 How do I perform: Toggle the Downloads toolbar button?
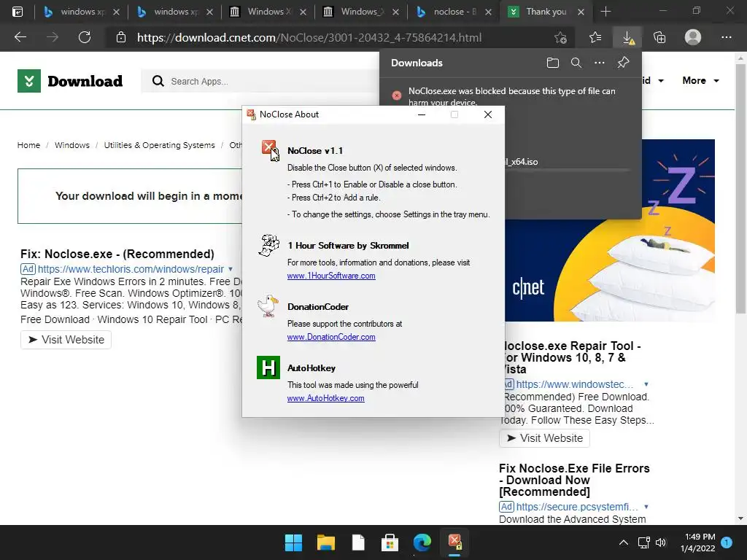(628, 37)
